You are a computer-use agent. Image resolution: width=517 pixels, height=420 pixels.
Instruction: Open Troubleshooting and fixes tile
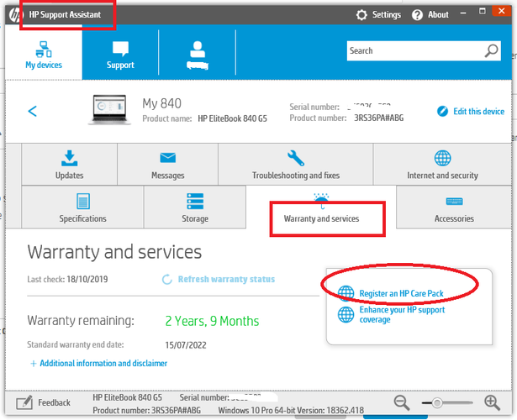[x=296, y=165]
